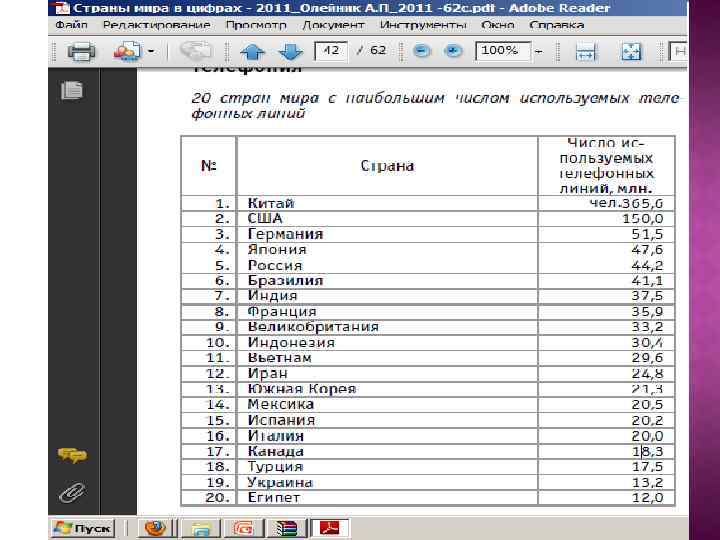Click the Adobe PDF icon in title bar
The image size is (720, 540).
coord(60,8)
